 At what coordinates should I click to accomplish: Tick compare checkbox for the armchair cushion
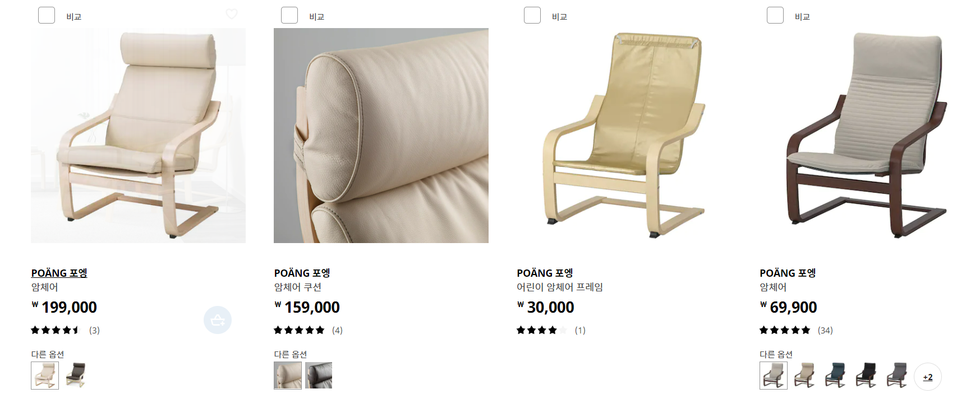tap(289, 15)
